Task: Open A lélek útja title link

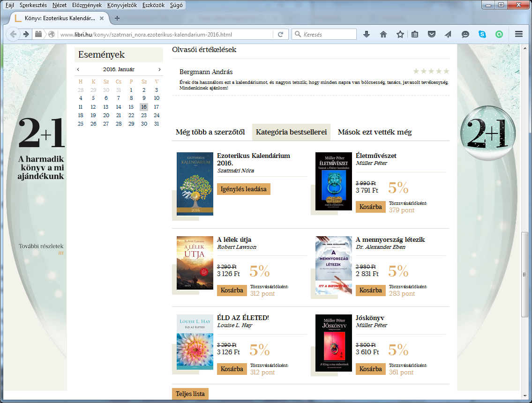Action: coord(234,239)
